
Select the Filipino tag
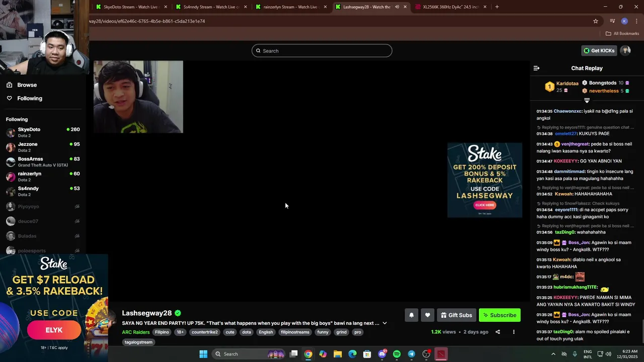pyautogui.click(x=162, y=332)
